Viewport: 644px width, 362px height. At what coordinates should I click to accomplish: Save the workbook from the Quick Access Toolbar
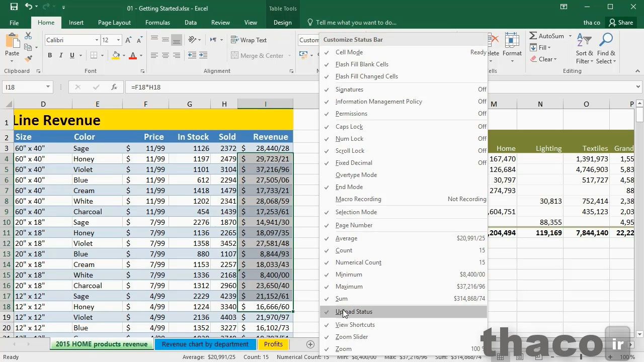click(14, 7)
